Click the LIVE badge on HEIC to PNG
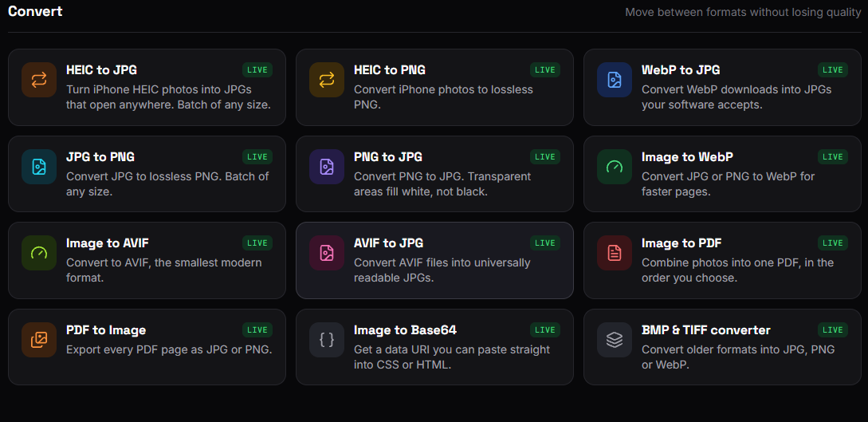Viewport: 868px width, 422px height. (545, 69)
